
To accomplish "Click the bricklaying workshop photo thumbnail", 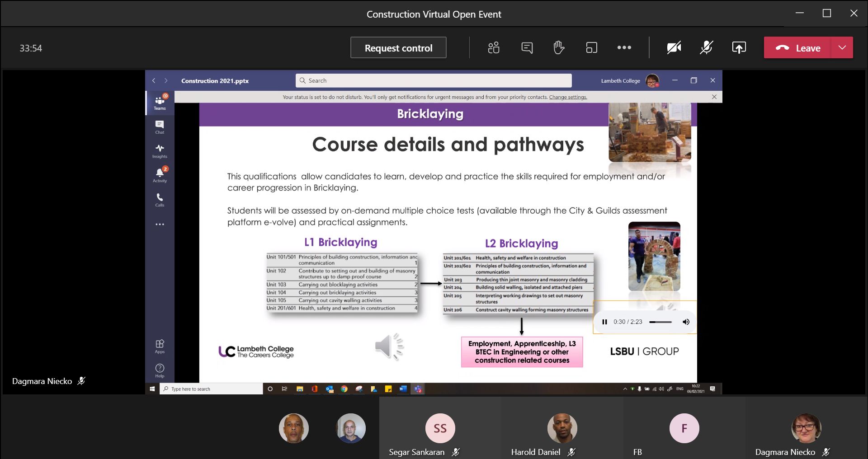I will pos(650,132).
